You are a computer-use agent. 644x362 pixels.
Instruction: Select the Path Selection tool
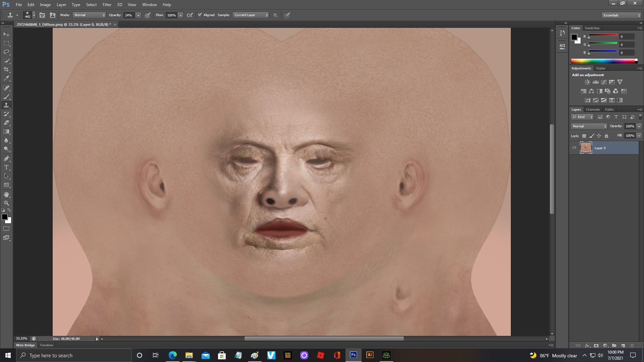coord(6,176)
